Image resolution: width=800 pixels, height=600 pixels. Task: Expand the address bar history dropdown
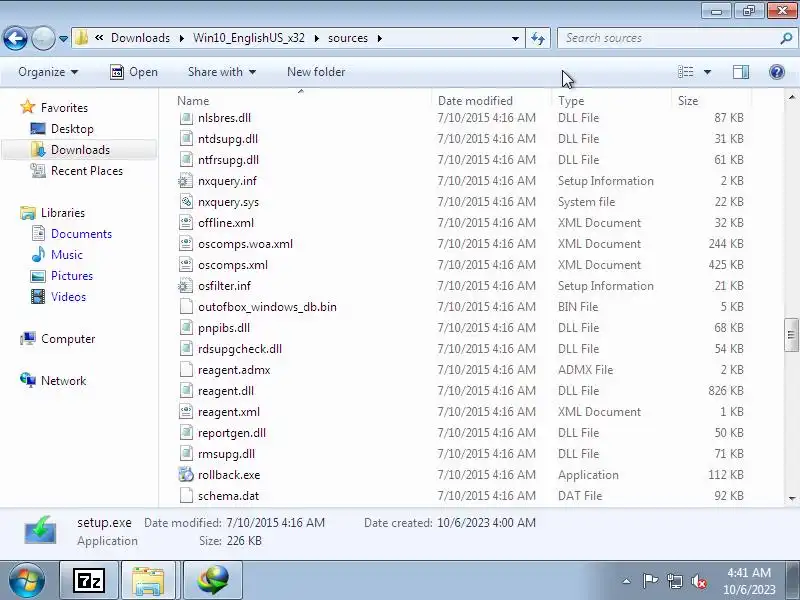(515, 39)
